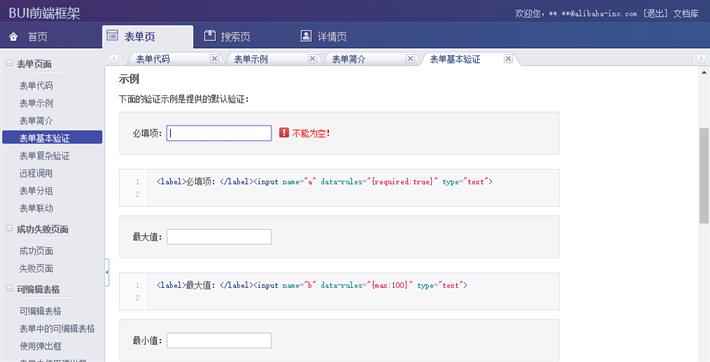Click the vertical scrollbar thumb
Screen dimensions: 710x362
coord(704,176)
